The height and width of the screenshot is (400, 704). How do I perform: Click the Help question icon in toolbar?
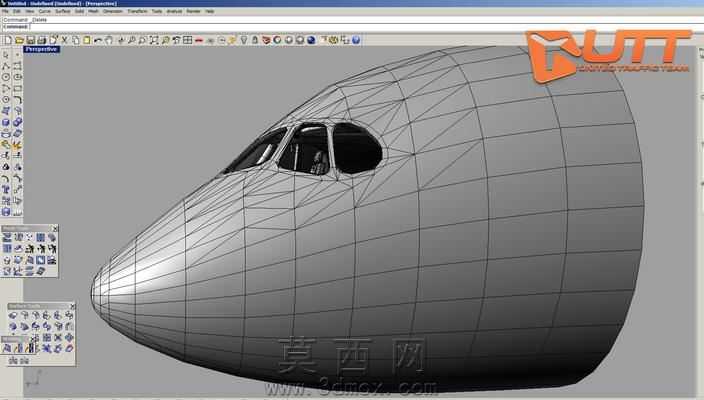pyautogui.click(x=356, y=40)
